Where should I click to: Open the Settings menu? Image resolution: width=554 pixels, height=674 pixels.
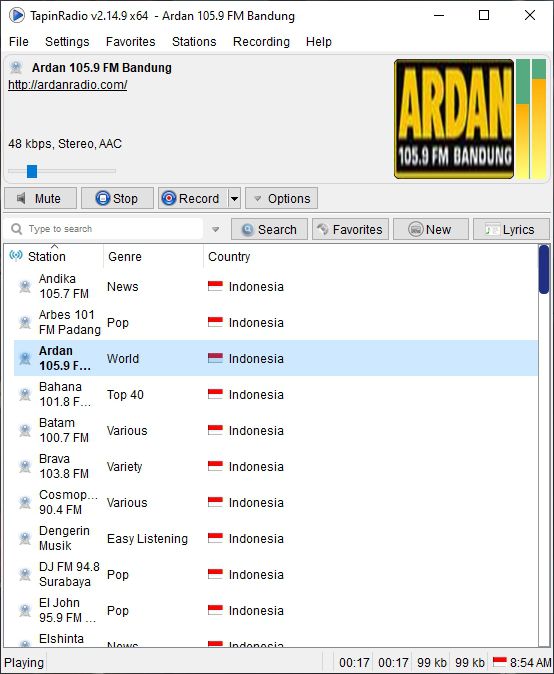click(x=67, y=42)
